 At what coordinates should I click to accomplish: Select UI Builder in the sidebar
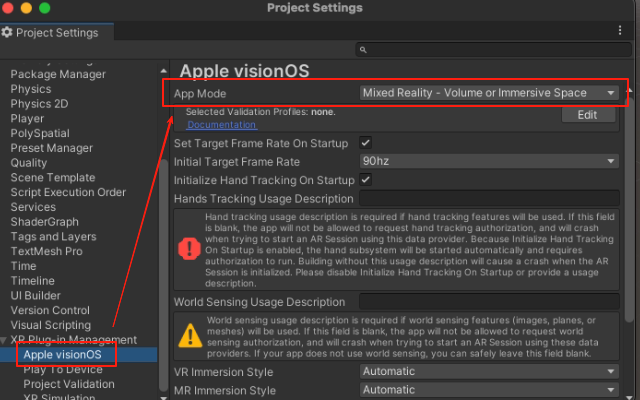point(36,296)
